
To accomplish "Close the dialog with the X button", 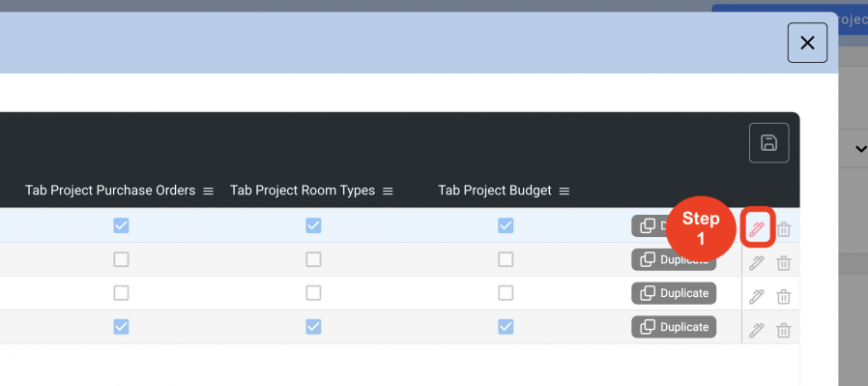I will click(808, 43).
